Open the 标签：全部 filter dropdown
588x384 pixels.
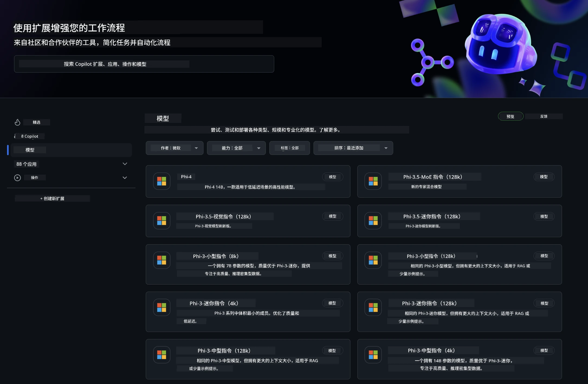click(290, 148)
